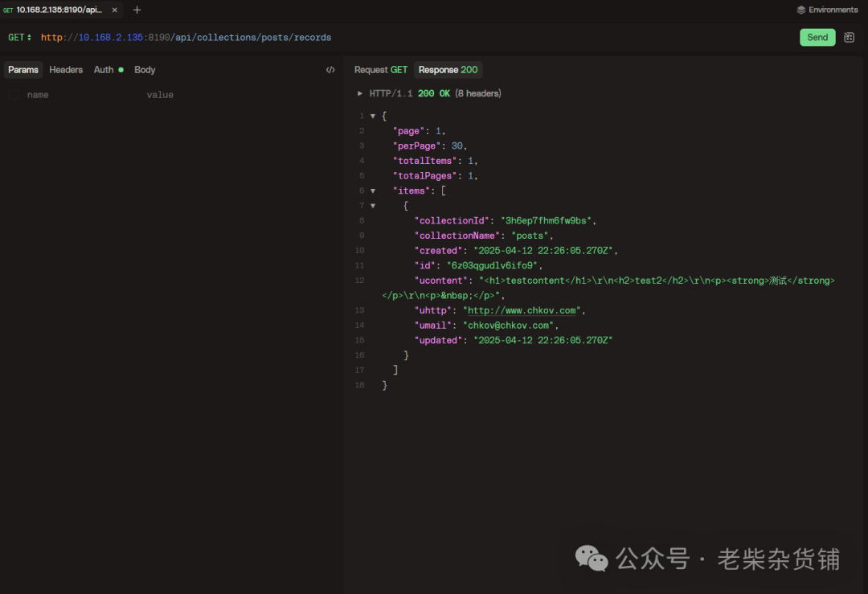Change the GET method dropdown
This screenshot has width=868, height=594.
coord(20,37)
